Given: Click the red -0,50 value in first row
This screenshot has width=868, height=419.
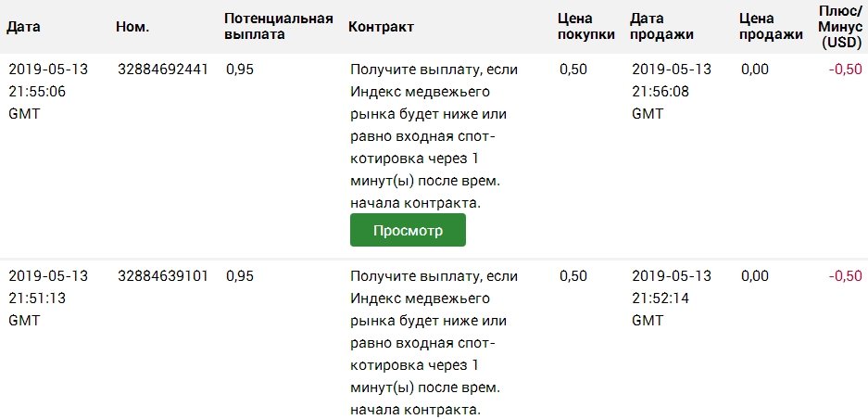Looking at the screenshot, I should (845, 70).
